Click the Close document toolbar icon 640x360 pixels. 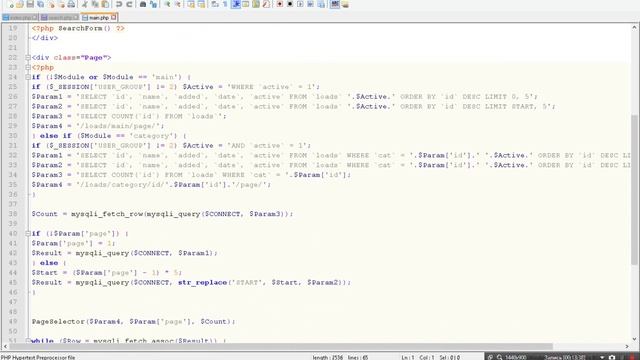point(51,4)
